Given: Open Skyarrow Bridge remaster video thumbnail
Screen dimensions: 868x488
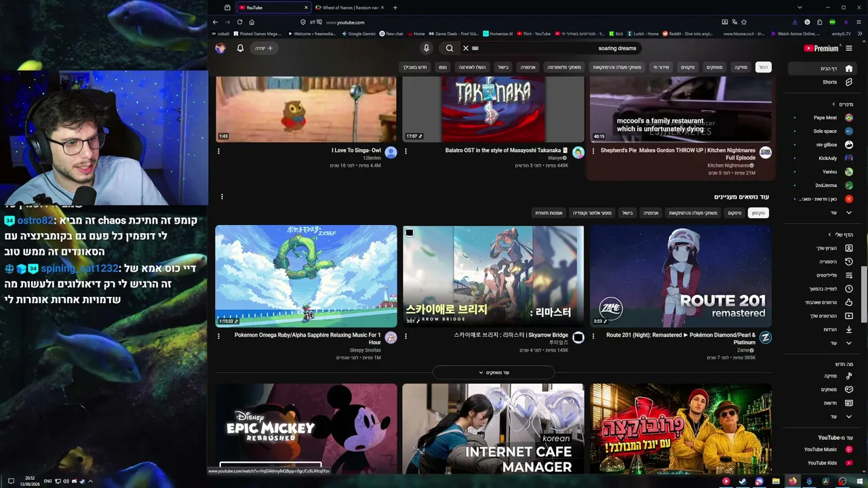Looking at the screenshot, I should tap(493, 277).
